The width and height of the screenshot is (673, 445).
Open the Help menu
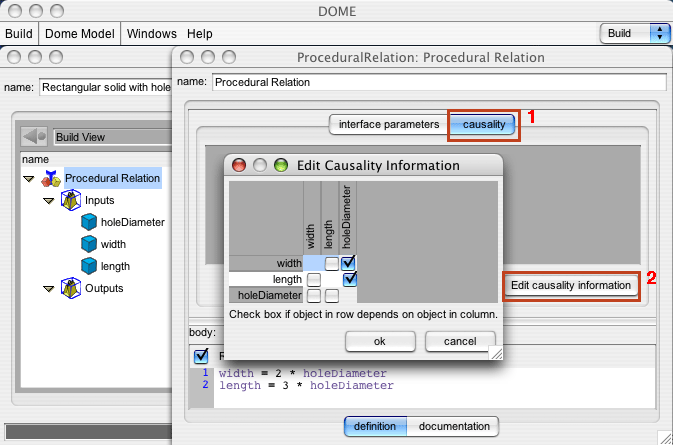[x=200, y=33]
